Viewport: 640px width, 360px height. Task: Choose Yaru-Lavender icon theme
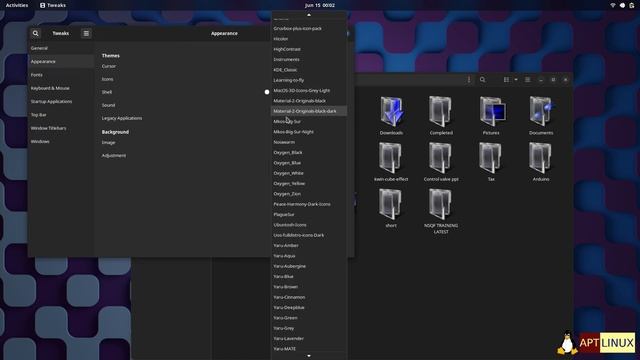click(309, 339)
